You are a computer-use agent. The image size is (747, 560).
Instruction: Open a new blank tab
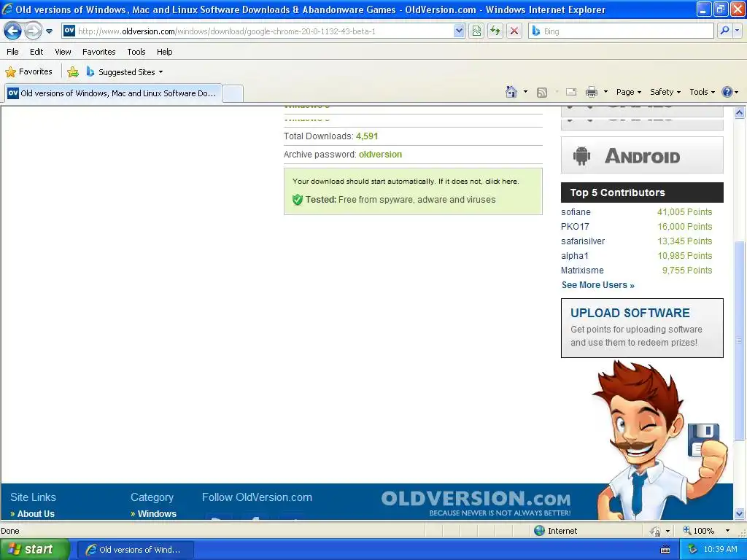tap(233, 93)
